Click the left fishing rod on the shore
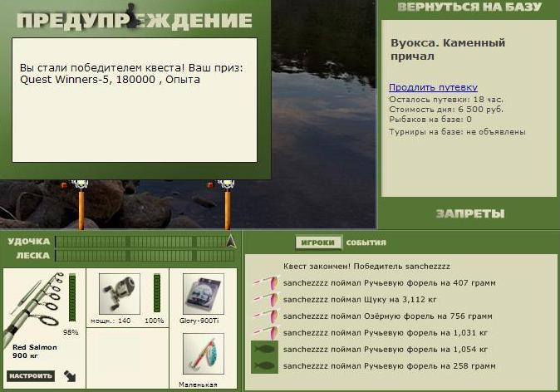Viewport: 560px width, 392px height. tap(81, 205)
